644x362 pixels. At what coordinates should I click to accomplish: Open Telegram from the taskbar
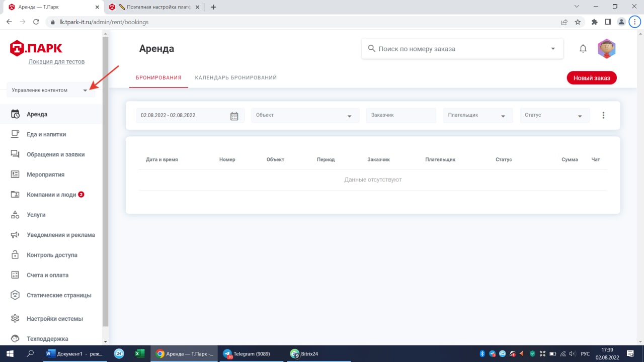247,353
